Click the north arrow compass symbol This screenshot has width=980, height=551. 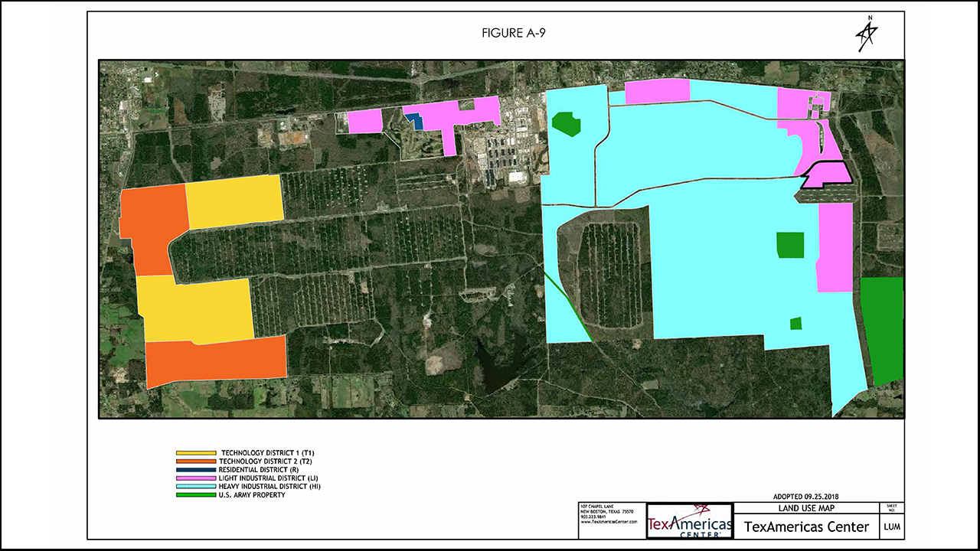tap(867, 34)
